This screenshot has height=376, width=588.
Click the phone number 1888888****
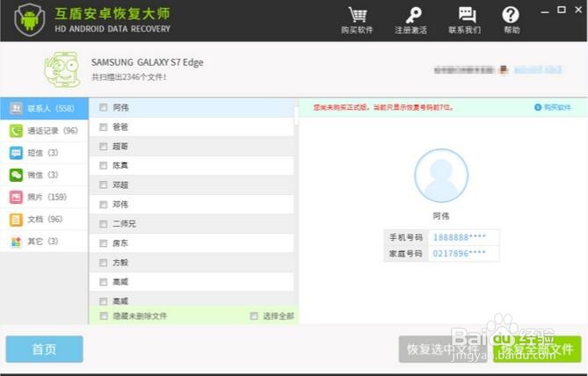459,237
